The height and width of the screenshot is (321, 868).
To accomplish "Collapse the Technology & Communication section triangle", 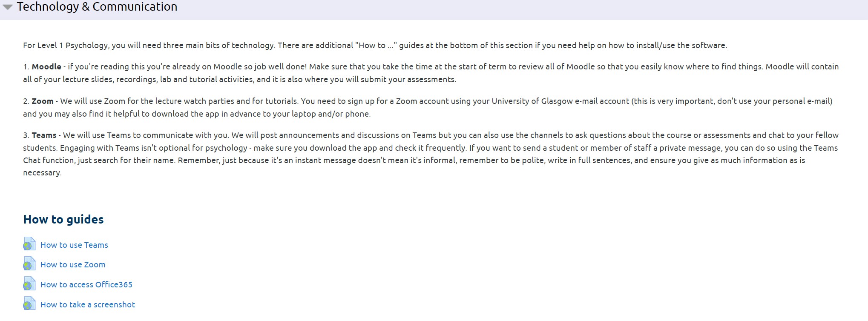I will pyautogui.click(x=8, y=7).
